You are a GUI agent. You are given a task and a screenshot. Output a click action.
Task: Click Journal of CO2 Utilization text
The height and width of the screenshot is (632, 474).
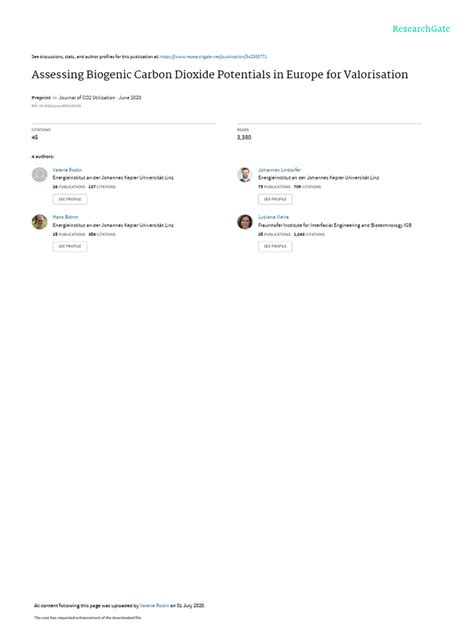[x=87, y=98]
